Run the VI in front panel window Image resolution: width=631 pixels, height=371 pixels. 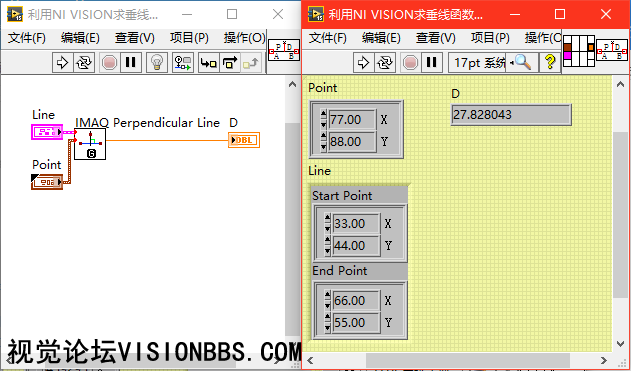coord(364,63)
